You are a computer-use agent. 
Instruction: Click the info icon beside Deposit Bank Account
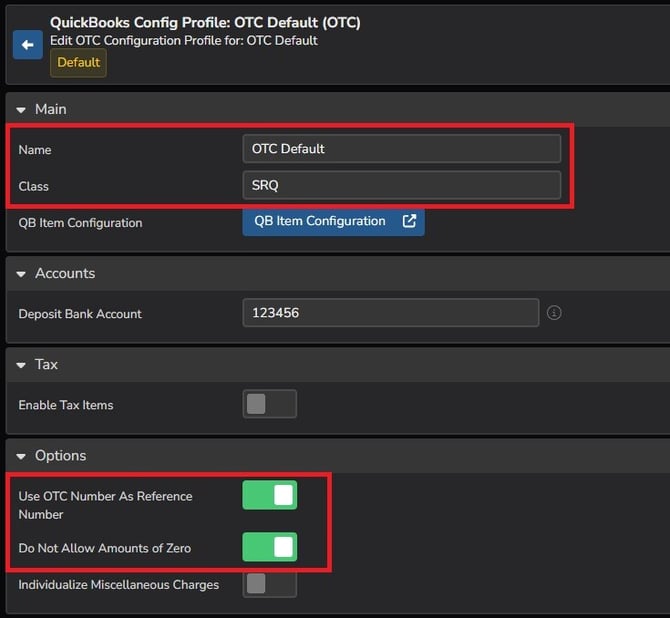click(x=554, y=313)
